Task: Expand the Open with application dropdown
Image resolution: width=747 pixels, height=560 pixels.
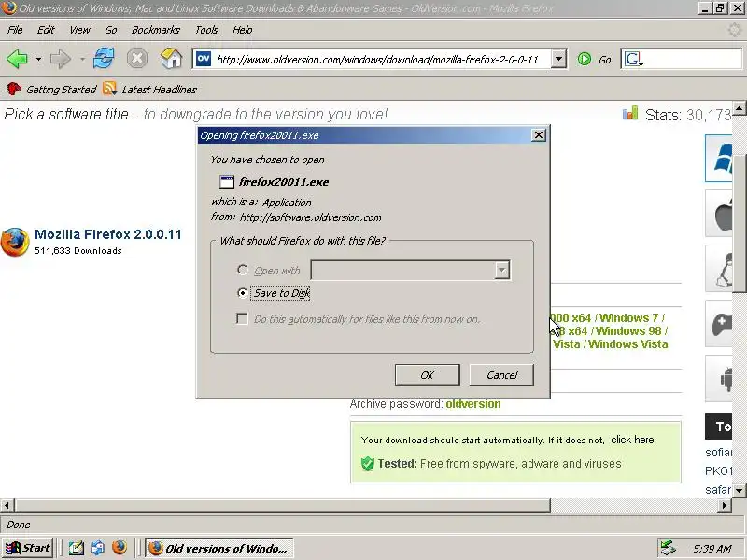Action: point(501,271)
